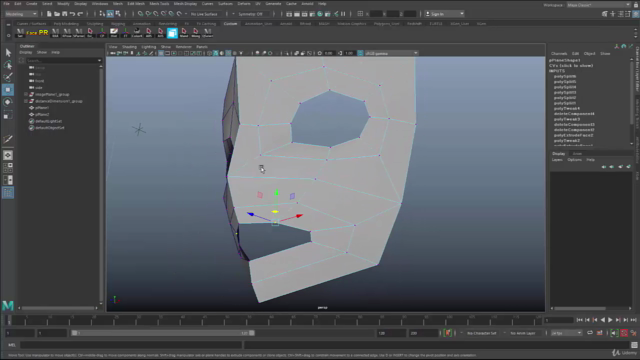This screenshot has width=640, height=360.
Task: Open the sRGB gamma view transform dropdown
Action: [x=391, y=53]
